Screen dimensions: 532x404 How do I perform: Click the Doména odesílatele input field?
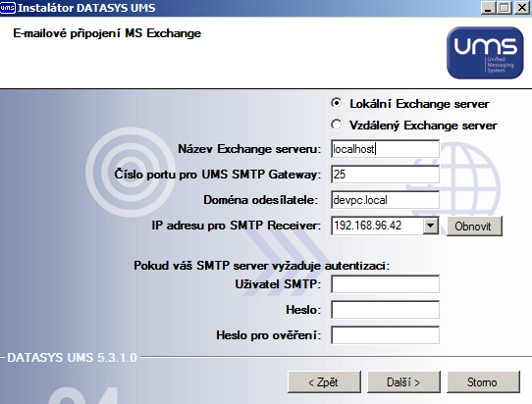pyautogui.click(x=385, y=200)
